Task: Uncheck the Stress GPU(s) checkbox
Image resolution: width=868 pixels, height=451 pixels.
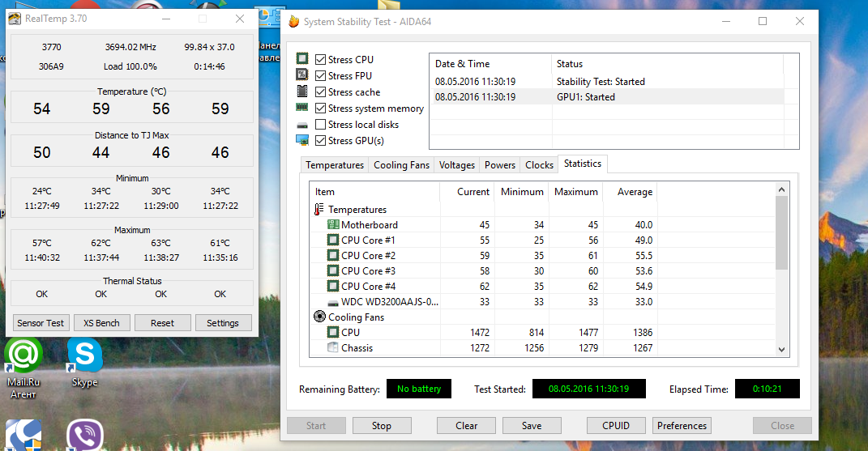Action: click(x=320, y=141)
